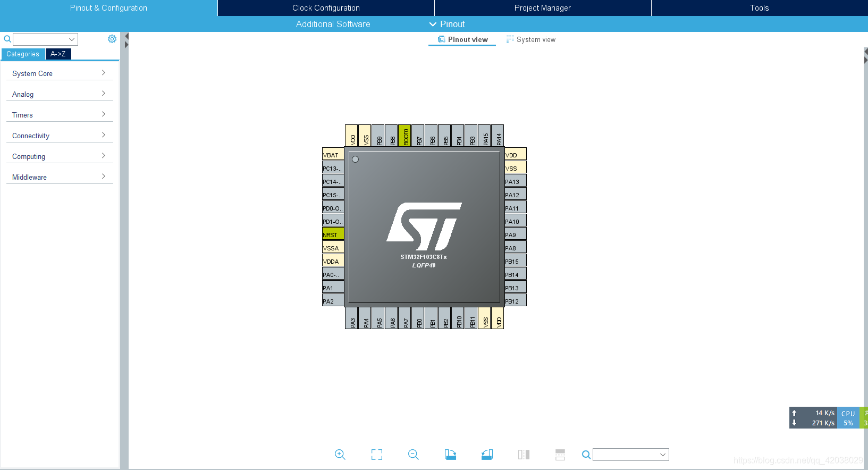Click pin PA11 on the chip
This screenshot has width=868, height=470.
[x=515, y=207]
